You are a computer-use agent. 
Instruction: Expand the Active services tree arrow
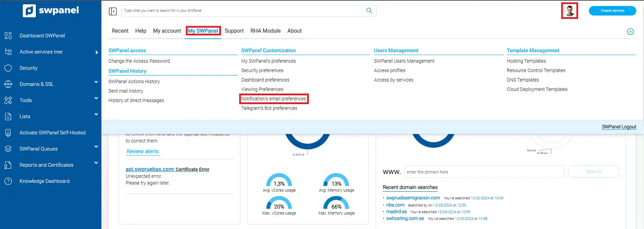coord(97,52)
